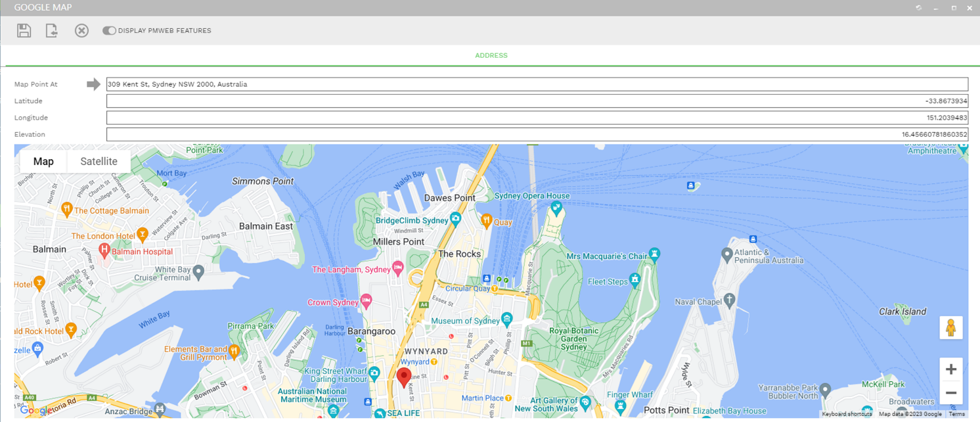Viewport: 980px width, 422px height.
Task: Click the Balmain Hospital icon
Action: point(104,250)
